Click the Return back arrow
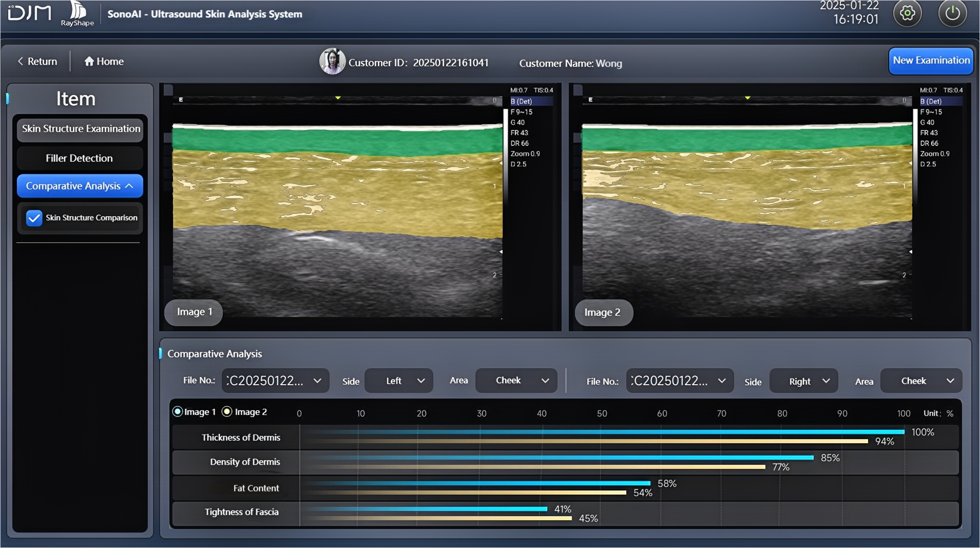This screenshot has height=548, width=980. [x=21, y=62]
